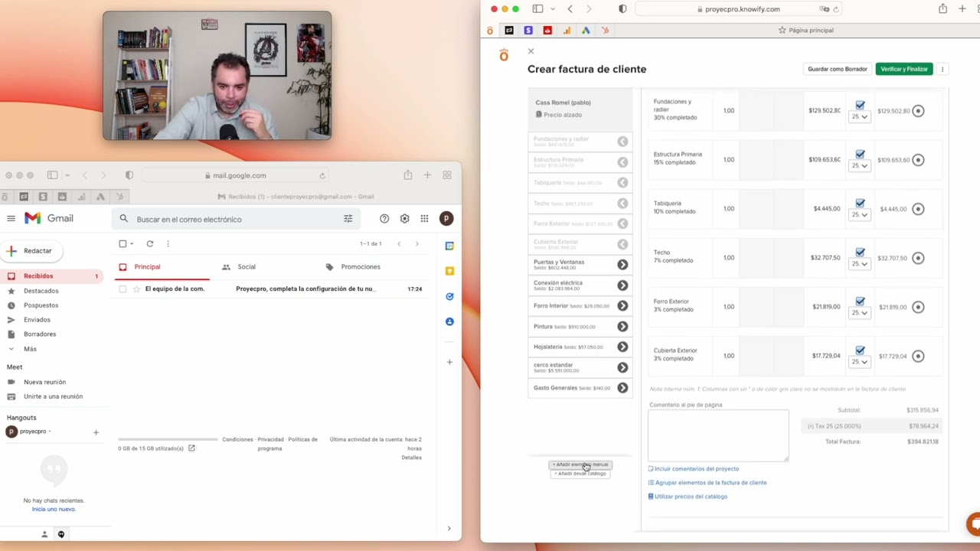Image resolution: width=980 pixels, height=551 pixels.
Task: Open tax rate dropdown for Estructura Primaria
Action: pyautogui.click(x=860, y=166)
